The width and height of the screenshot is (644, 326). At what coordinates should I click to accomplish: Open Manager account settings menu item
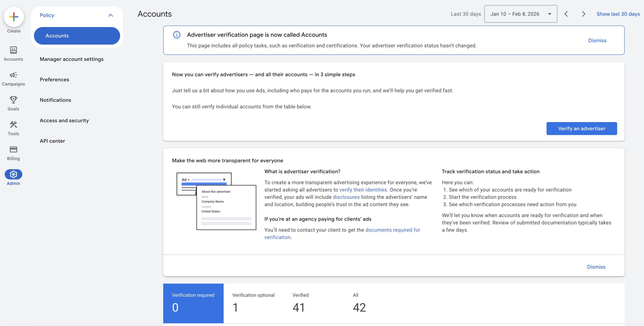click(x=71, y=59)
